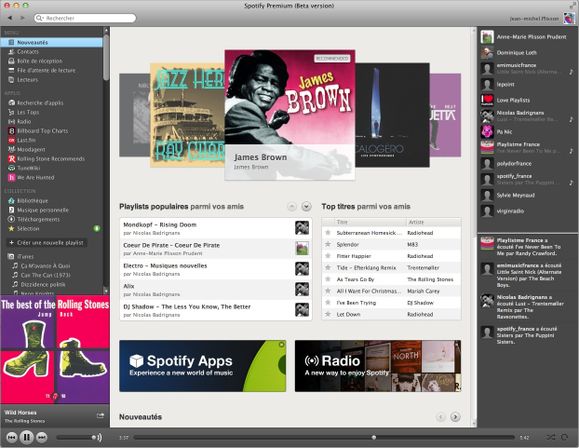This screenshot has width=579, height=448.
Task: Click the track progress bar
Action: coord(324,437)
